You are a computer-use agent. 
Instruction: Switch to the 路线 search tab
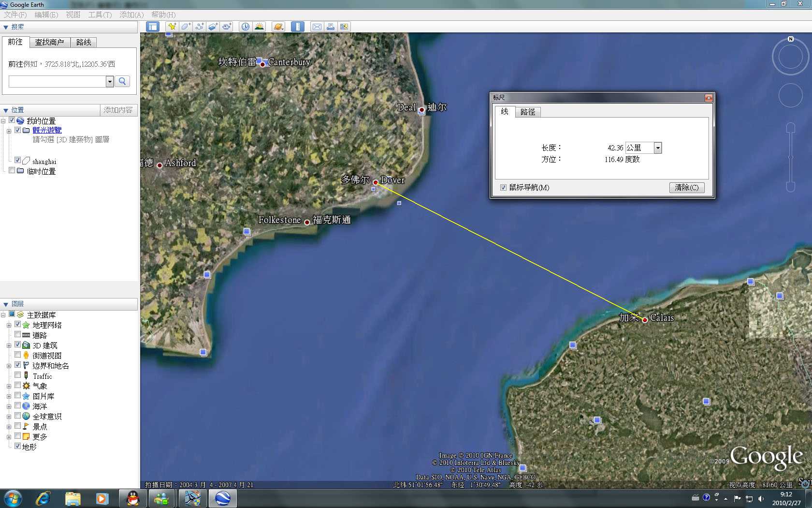(84, 42)
